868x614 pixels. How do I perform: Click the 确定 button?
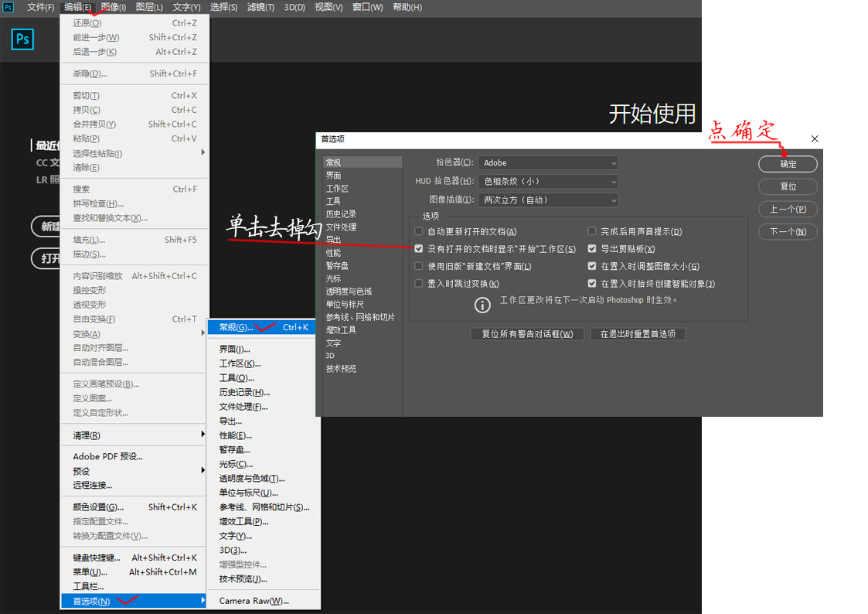(x=788, y=164)
